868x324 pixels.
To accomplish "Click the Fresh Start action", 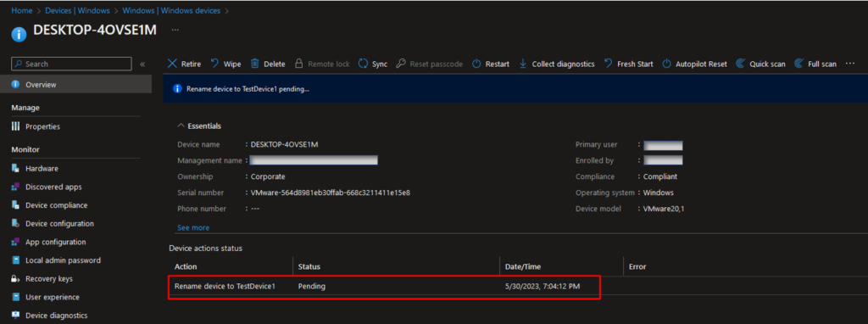I will [628, 64].
